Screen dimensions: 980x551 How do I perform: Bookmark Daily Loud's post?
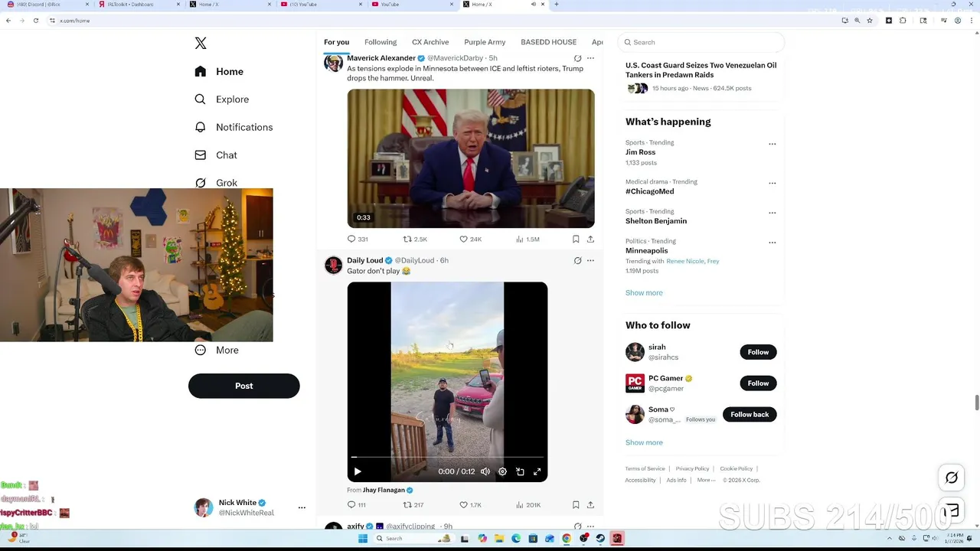(x=576, y=505)
